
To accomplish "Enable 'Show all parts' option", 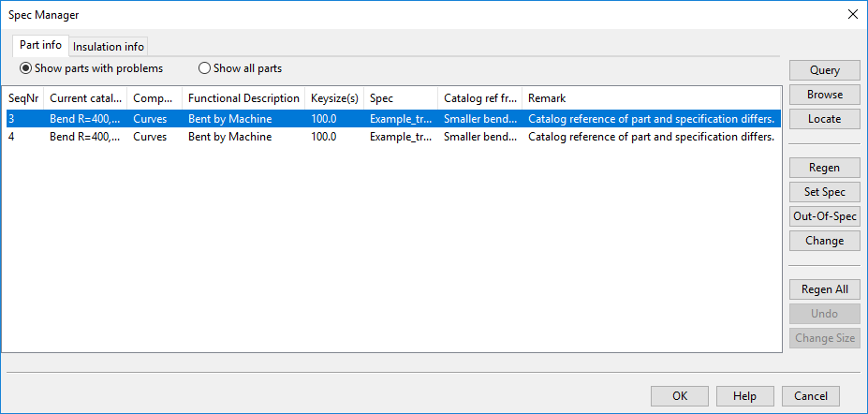I will tap(204, 68).
